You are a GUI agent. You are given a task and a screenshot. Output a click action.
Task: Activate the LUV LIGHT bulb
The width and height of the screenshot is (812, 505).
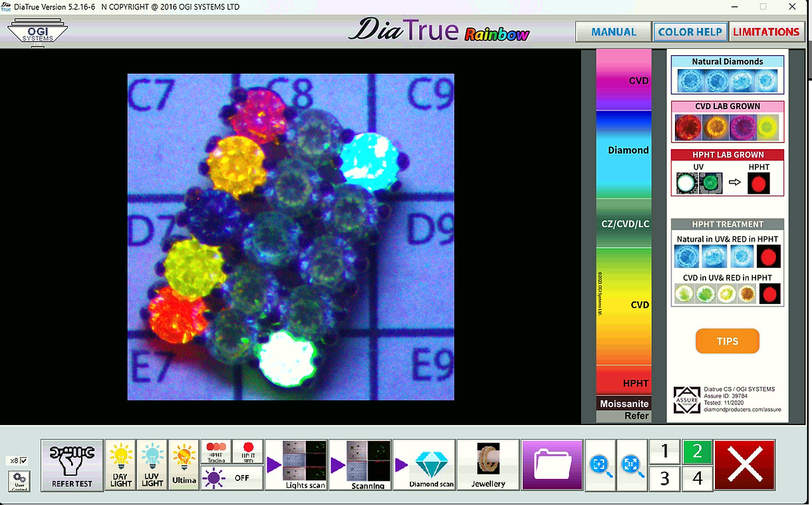click(152, 466)
